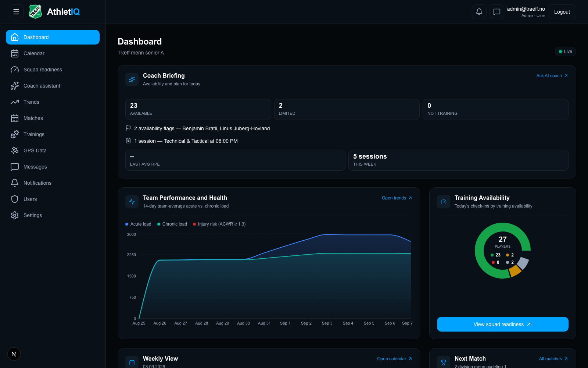
Task: Click the admin@traeff.no account label
Action: (x=526, y=9)
